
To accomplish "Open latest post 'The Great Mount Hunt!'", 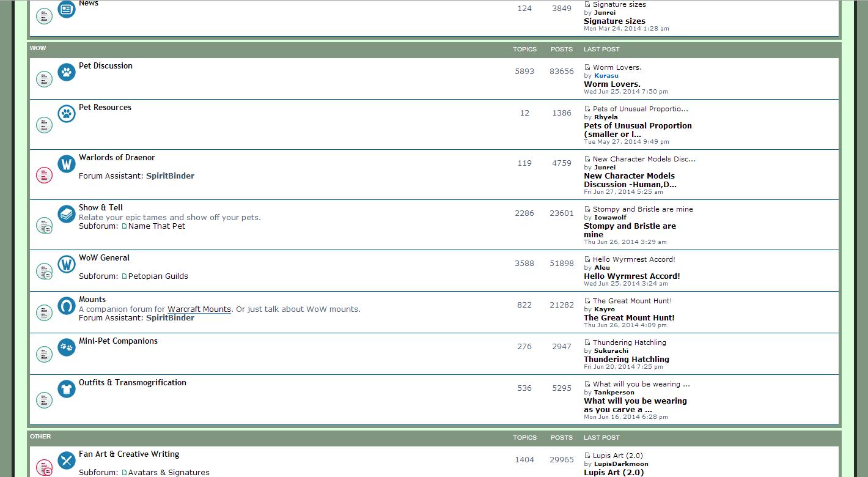I will tap(629, 318).
